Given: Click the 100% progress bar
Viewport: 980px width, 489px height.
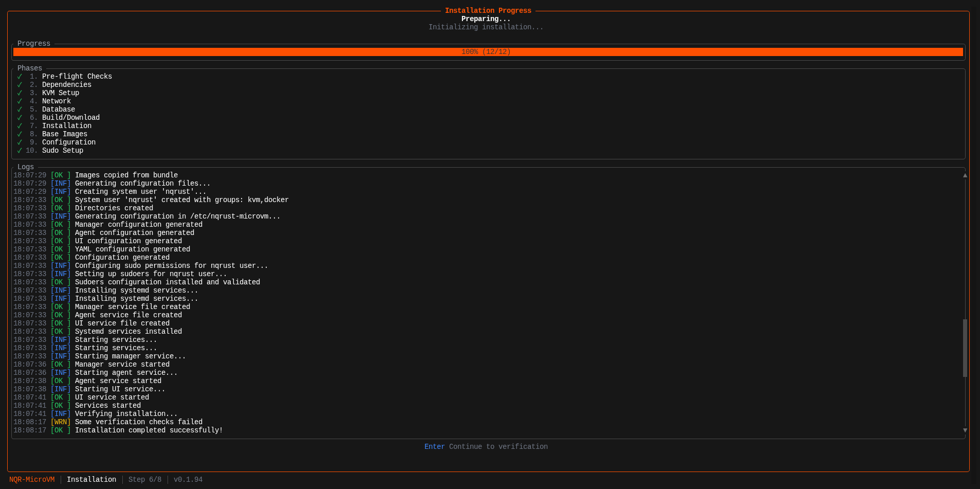Looking at the screenshot, I should pos(486,51).
